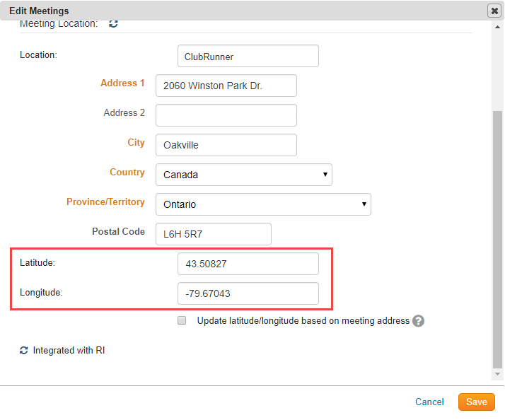
Task: Click the scrollbar up arrow
Action: (497, 28)
